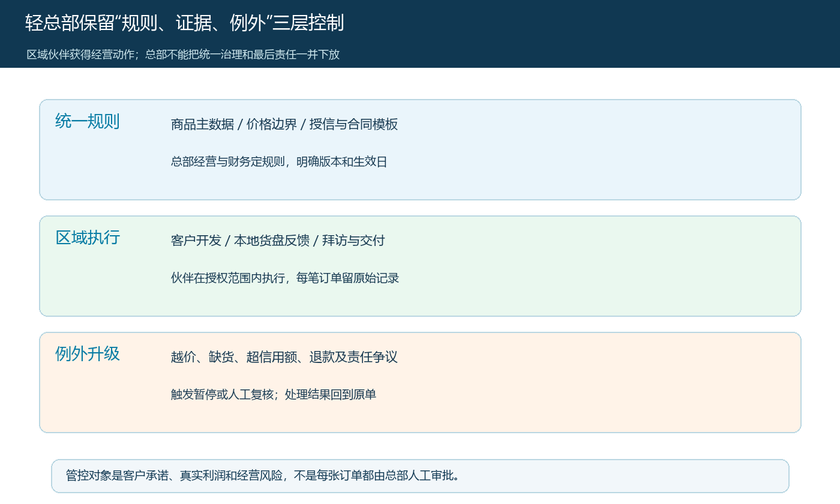
Task: Select the subtitle starting with 区域伙伴获得经营动作
Action: [x=183, y=55]
